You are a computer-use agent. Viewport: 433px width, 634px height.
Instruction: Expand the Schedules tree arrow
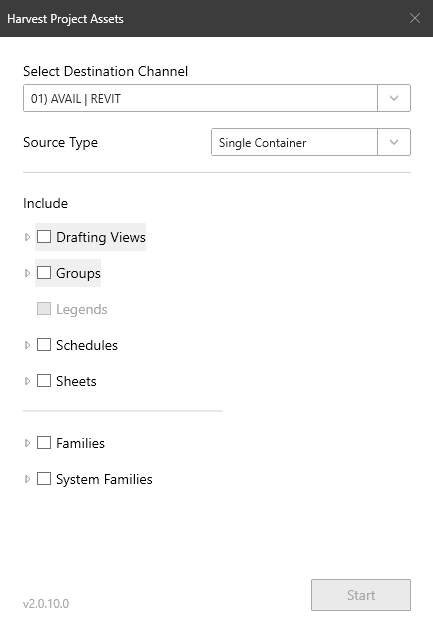(x=27, y=345)
